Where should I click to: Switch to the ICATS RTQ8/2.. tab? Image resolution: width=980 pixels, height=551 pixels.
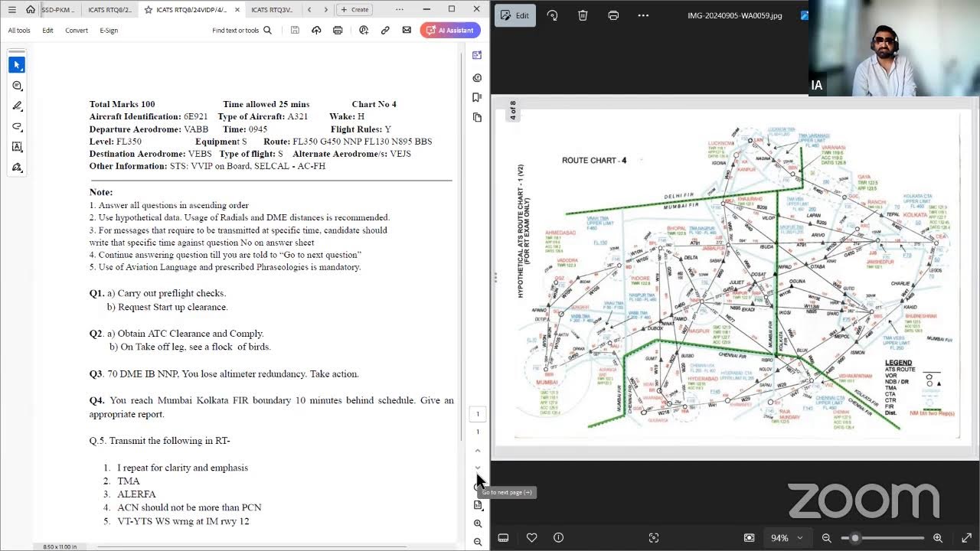pos(109,10)
